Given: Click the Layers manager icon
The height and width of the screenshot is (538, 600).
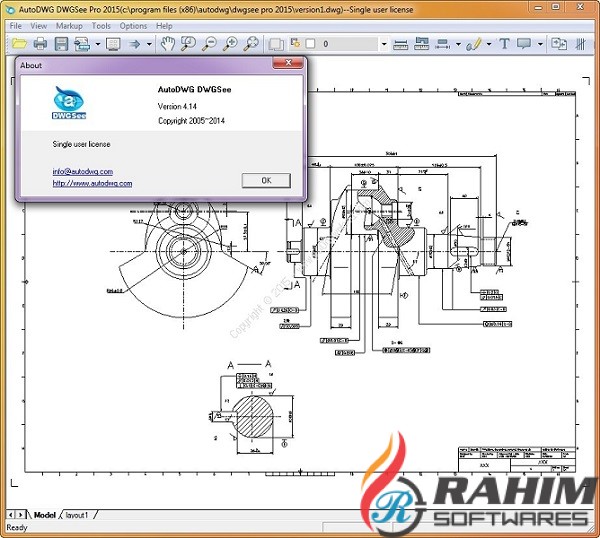Looking at the screenshot, I should click(276, 44).
